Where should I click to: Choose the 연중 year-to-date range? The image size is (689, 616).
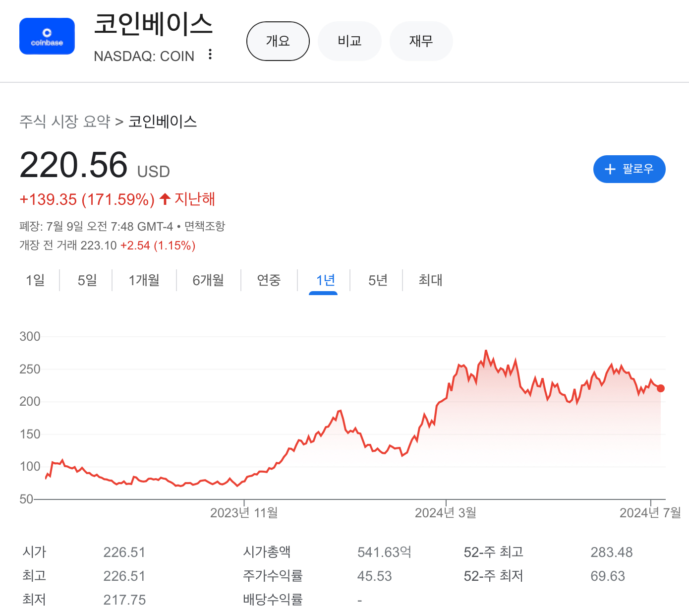tap(269, 280)
